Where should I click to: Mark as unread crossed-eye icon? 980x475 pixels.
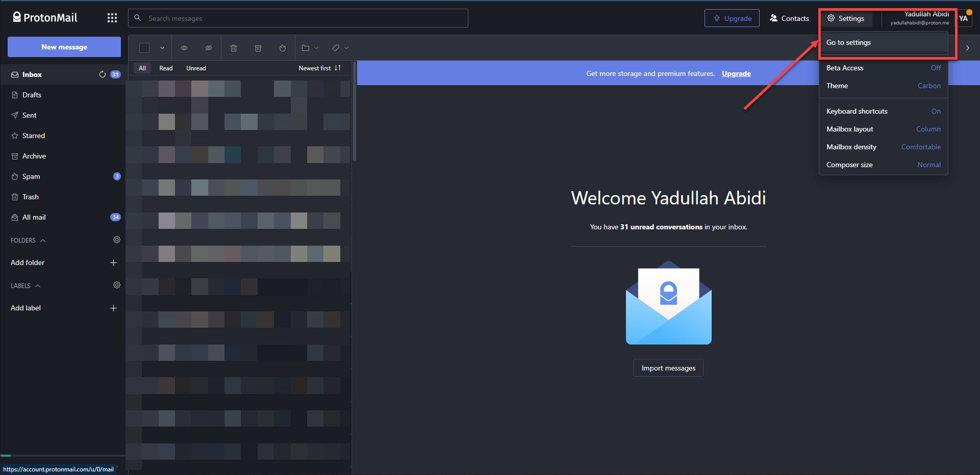[209, 48]
